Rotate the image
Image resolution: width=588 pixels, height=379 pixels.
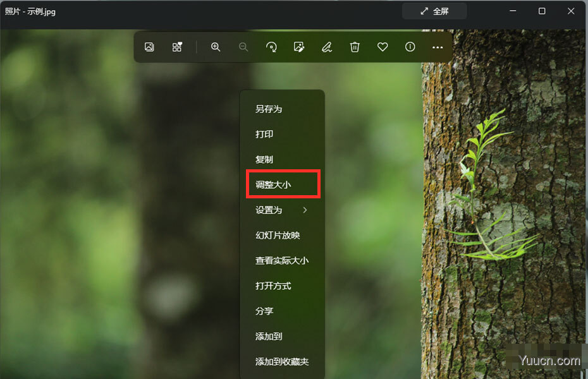click(x=271, y=47)
